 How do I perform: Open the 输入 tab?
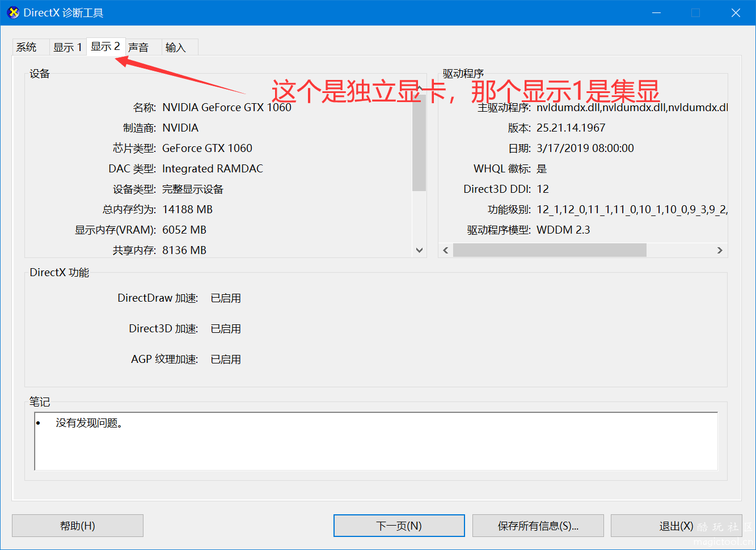click(x=176, y=47)
